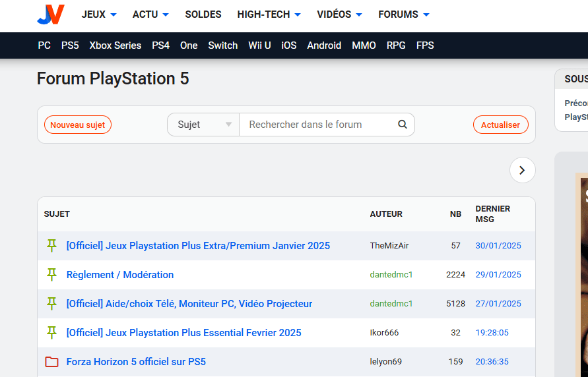
Task: Click pin icon beside Essential Fevrier 2025 topic
Action: pyautogui.click(x=51, y=332)
